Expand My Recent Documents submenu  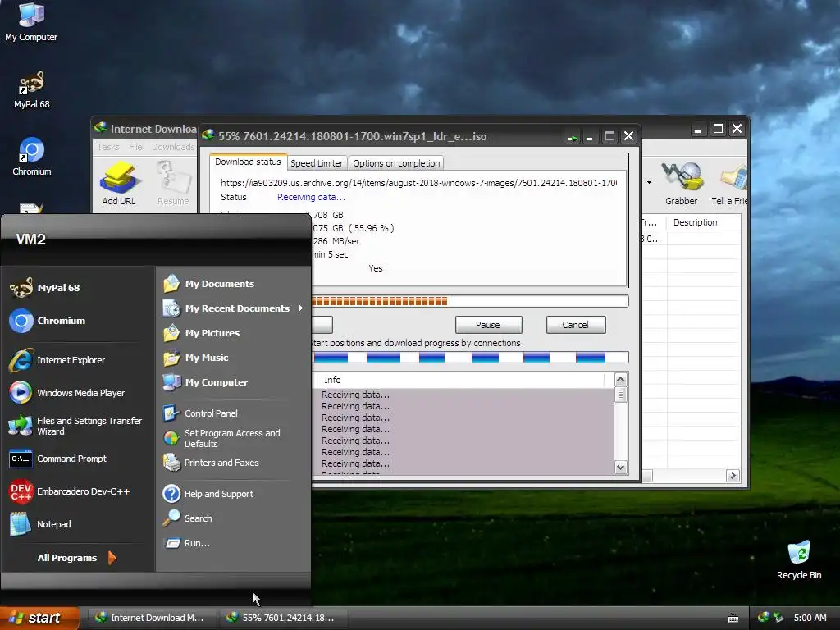233,308
